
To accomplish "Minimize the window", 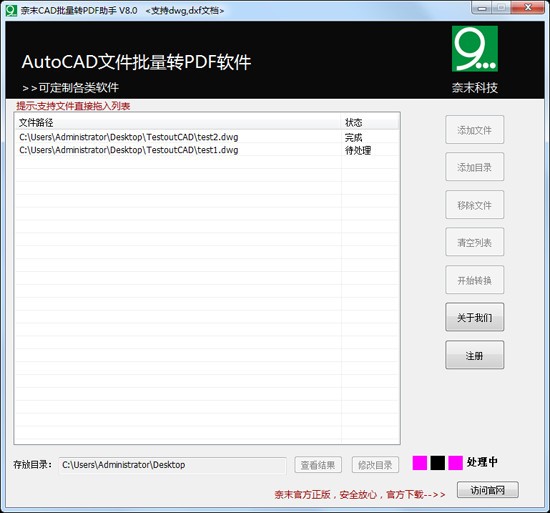I will click(x=482, y=8).
